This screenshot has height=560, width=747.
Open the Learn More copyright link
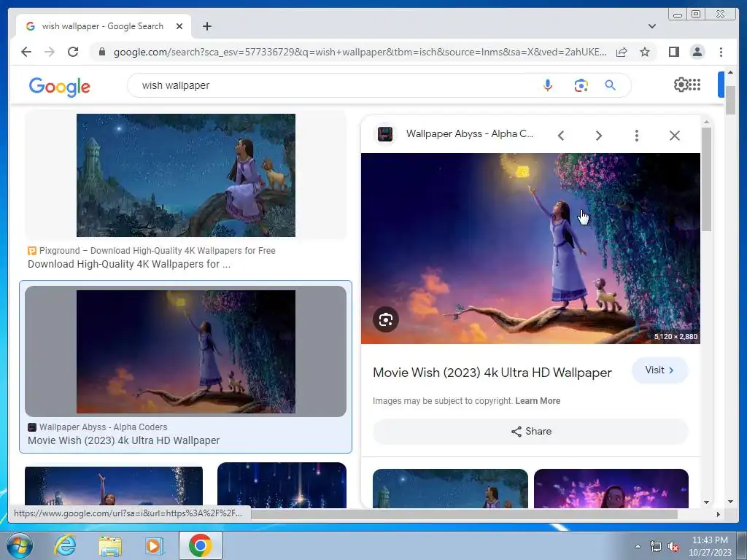[x=538, y=401]
